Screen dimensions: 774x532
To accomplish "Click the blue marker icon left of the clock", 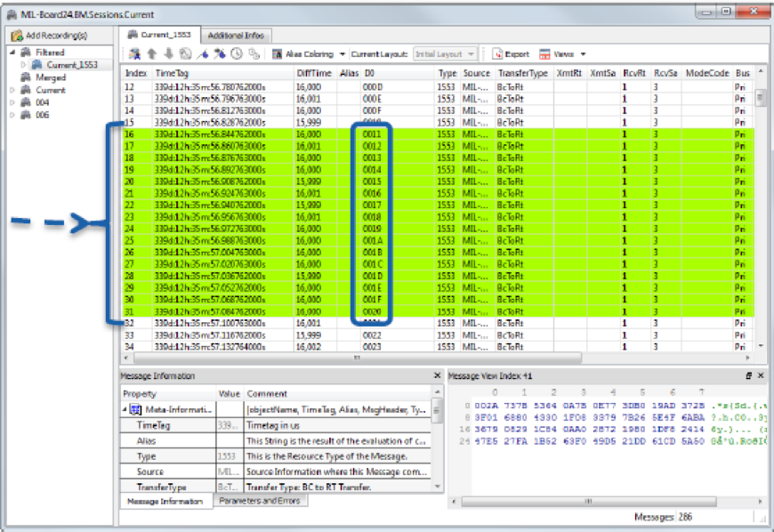I will [x=220, y=53].
